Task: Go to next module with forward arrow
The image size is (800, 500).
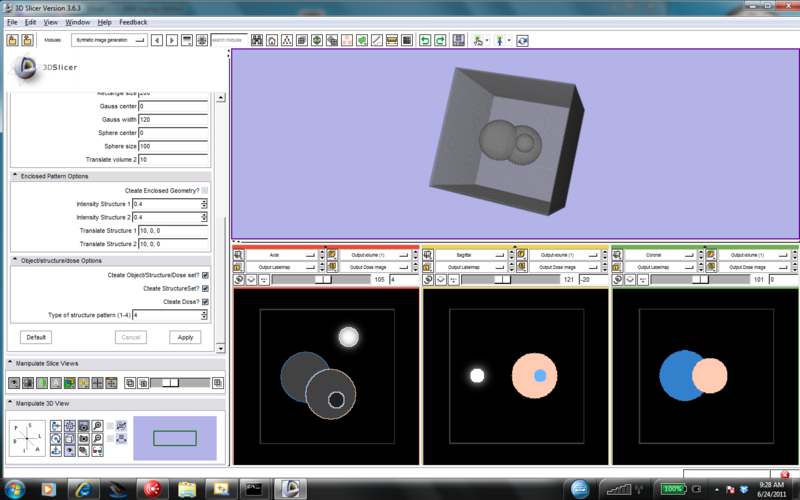Action: click(172, 40)
